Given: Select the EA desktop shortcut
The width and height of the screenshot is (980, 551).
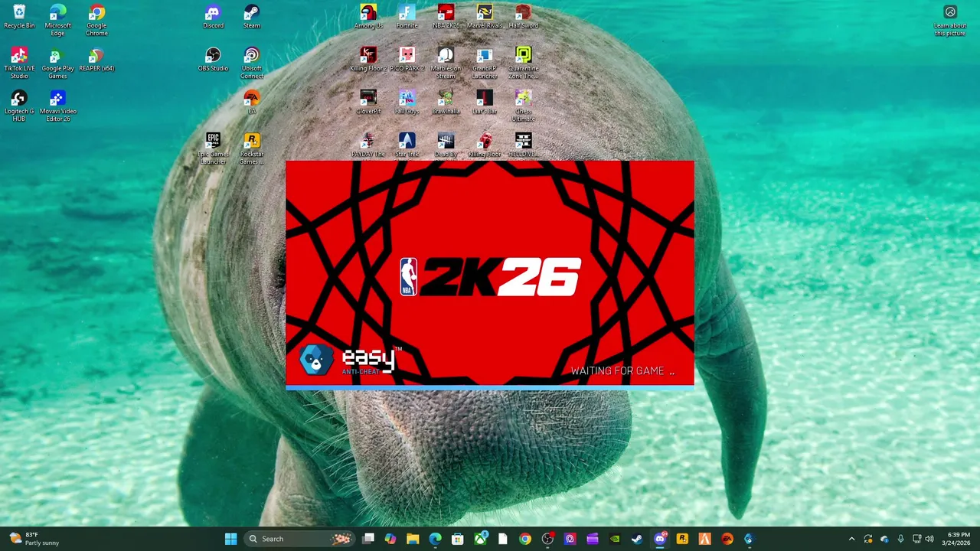Looking at the screenshot, I should 252,103.
